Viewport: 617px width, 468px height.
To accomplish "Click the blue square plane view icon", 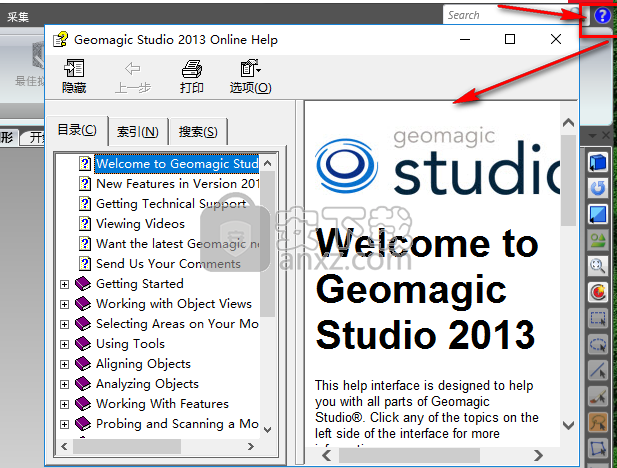I will point(598,215).
